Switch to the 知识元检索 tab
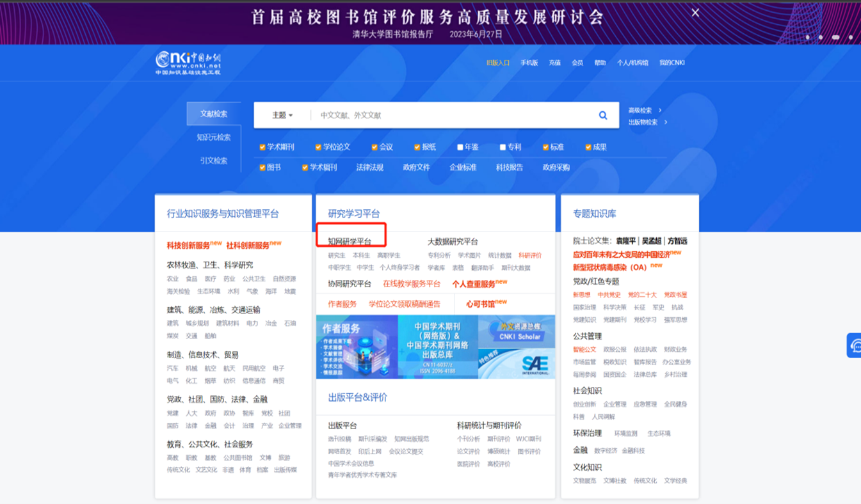 pyautogui.click(x=214, y=138)
